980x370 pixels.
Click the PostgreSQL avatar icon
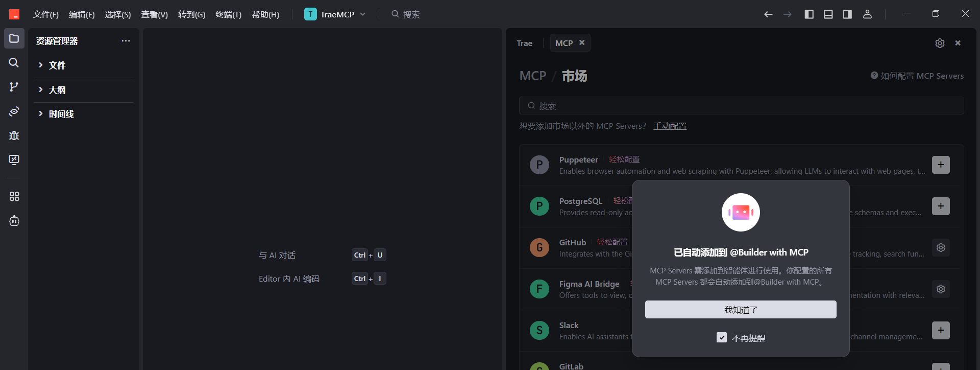coord(540,206)
